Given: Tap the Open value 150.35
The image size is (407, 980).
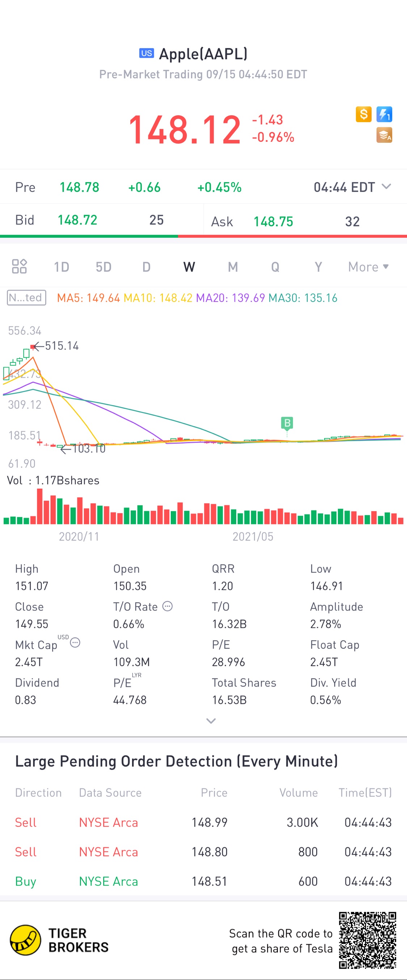Looking at the screenshot, I should 130,586.
